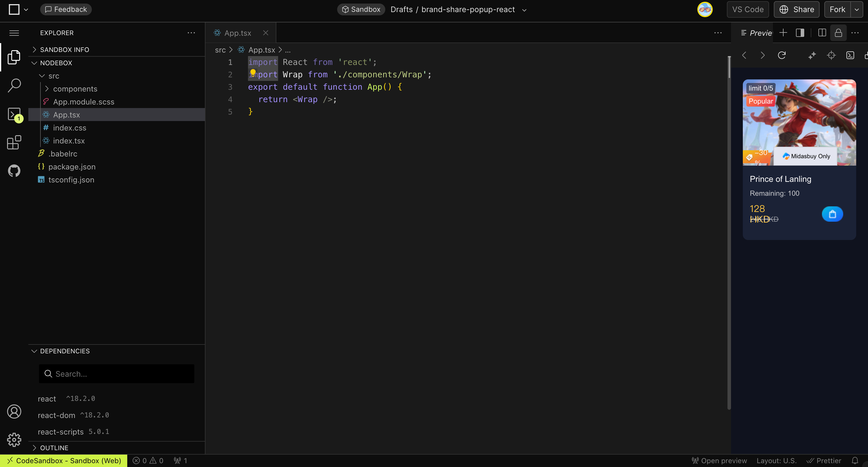Click src in the breadcrumb

[220, 50]
